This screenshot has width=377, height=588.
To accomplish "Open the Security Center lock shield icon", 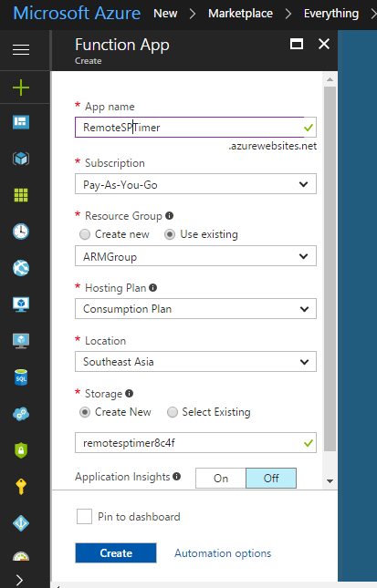I will (x=21, y=450).
